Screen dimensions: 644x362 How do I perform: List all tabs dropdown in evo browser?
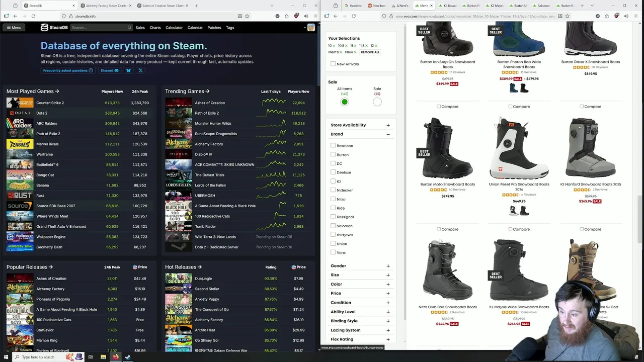point(592,6)
